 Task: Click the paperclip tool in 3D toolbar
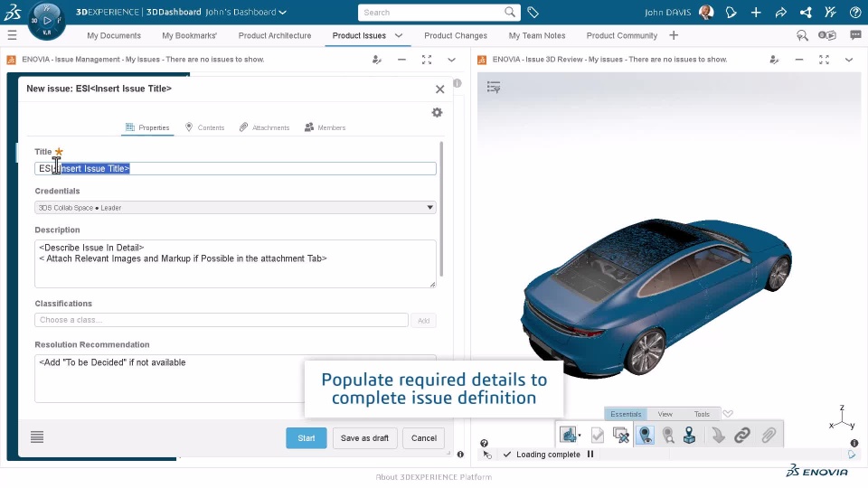769,436
